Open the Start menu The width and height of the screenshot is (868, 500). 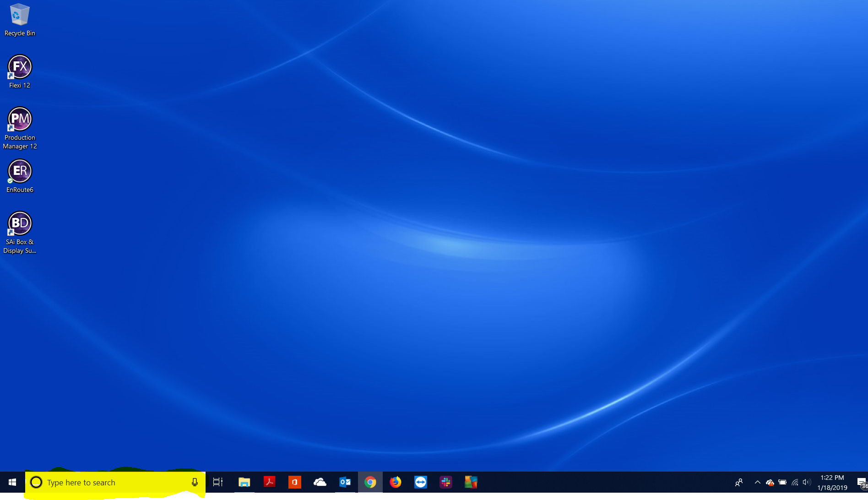pyautogui.click(x=11, y=482)
